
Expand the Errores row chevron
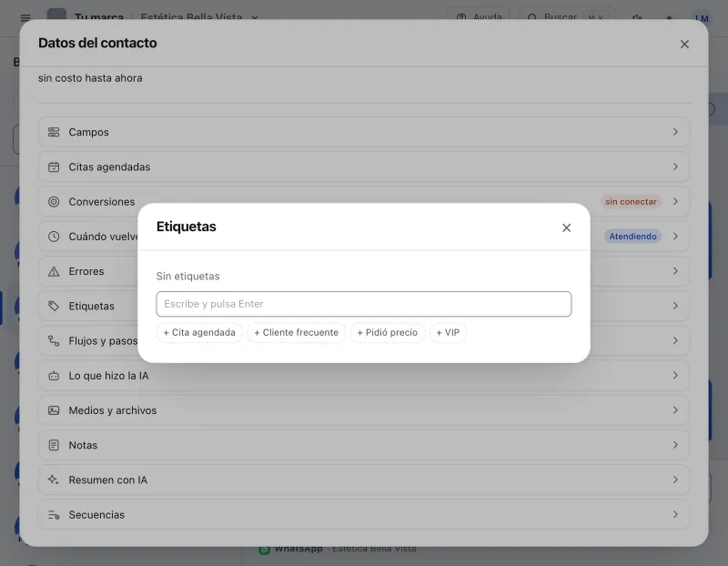click(675, 271)
